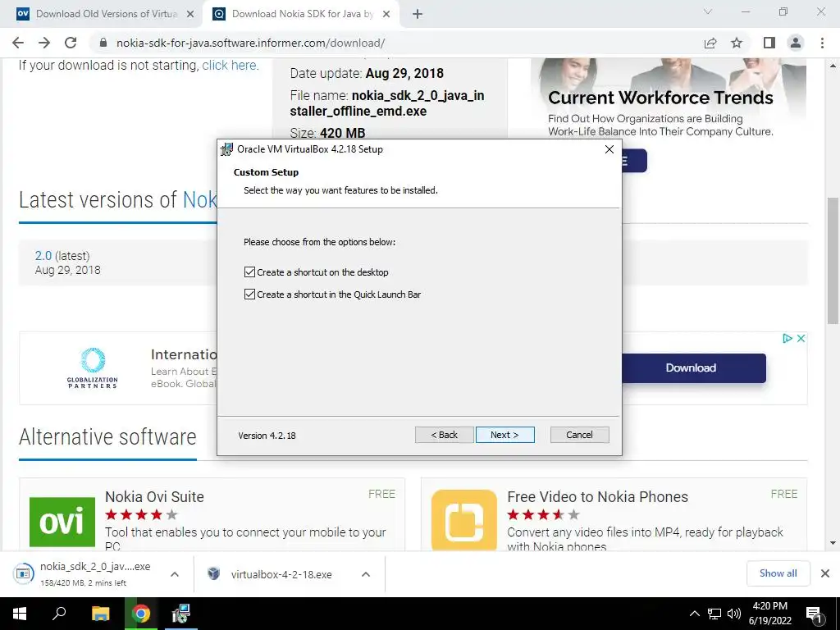Click the scrollbar down arrow
Screen dimensions: 840x630
[x=833, y=543]
